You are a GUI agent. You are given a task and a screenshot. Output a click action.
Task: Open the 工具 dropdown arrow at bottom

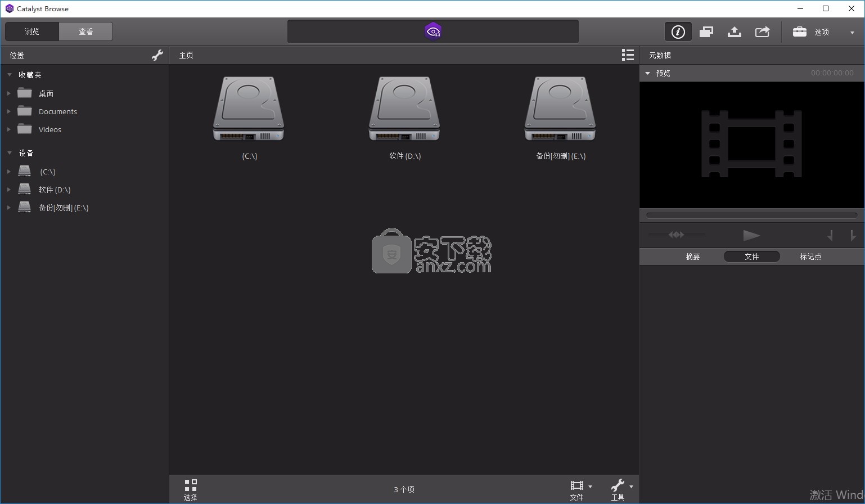coord(631,487)
